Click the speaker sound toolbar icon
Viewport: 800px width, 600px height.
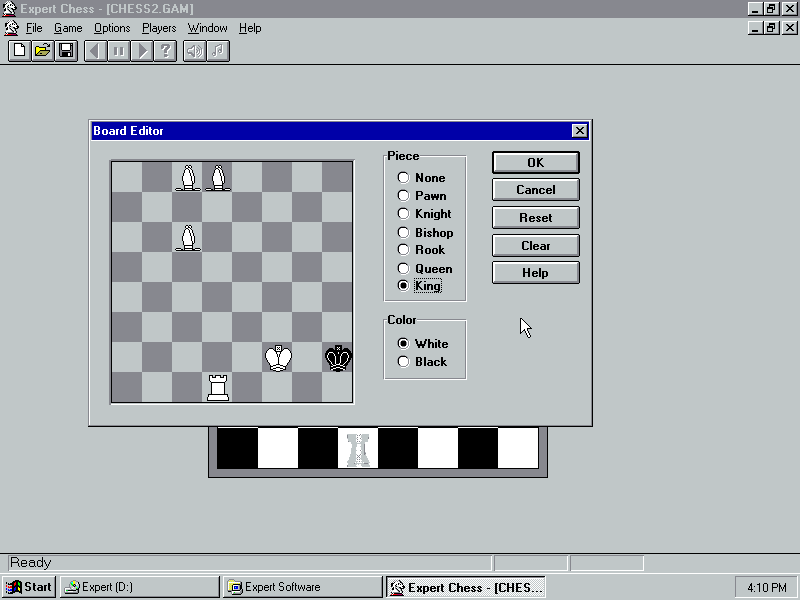195,51
